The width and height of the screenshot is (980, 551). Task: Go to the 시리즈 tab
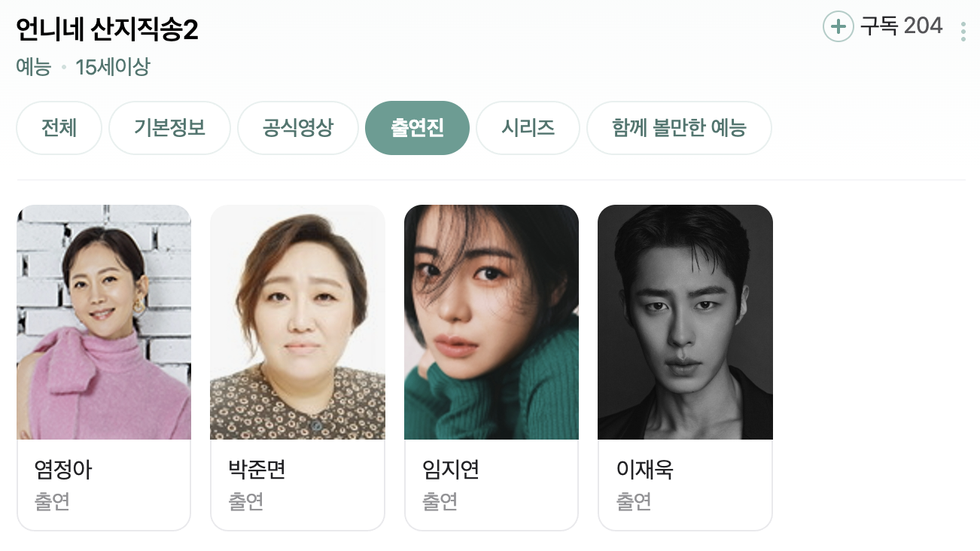[x=528, y=128]
